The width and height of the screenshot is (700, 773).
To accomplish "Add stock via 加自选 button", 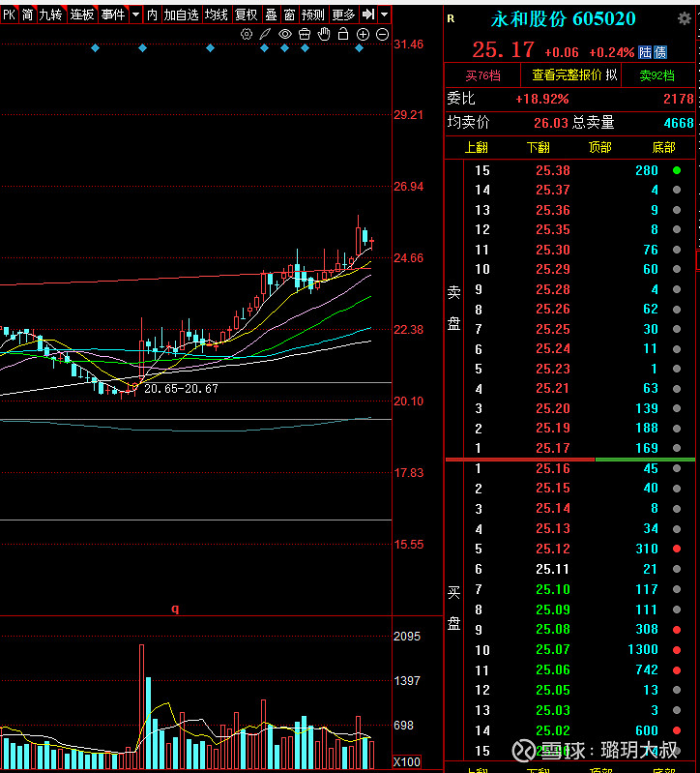I will coord(181,15).
